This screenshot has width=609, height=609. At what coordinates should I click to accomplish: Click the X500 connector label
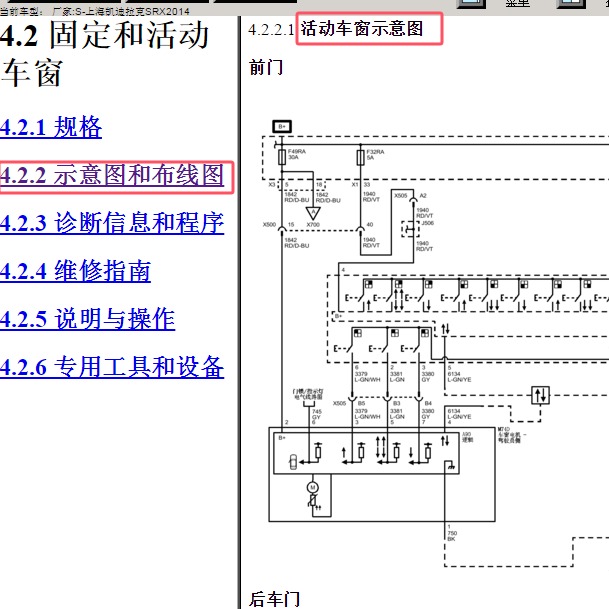(x=269, y=224)
